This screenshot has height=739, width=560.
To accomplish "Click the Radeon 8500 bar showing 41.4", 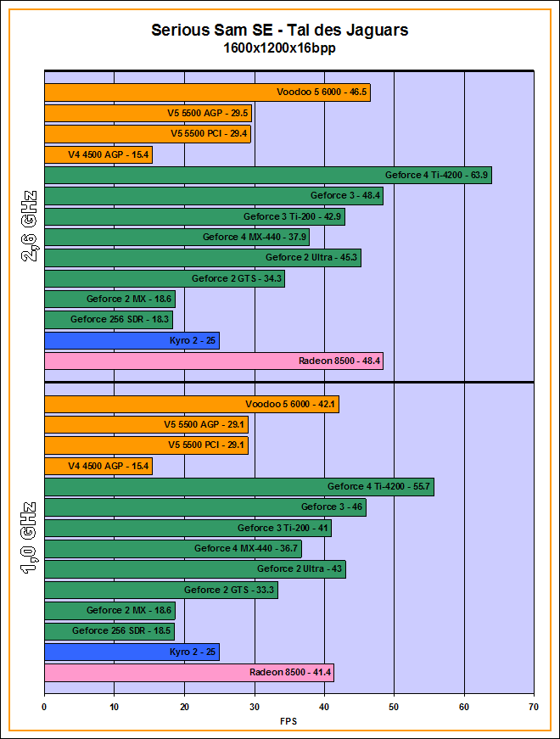I will pyautogui.click(x=188, y=673).
